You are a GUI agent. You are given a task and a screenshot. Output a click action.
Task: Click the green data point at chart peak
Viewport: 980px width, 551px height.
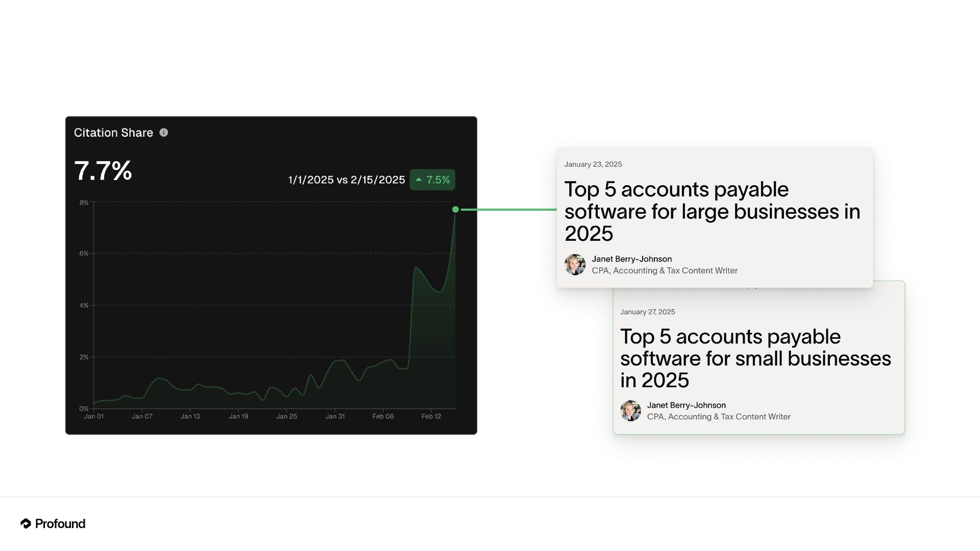coord(455,209)
